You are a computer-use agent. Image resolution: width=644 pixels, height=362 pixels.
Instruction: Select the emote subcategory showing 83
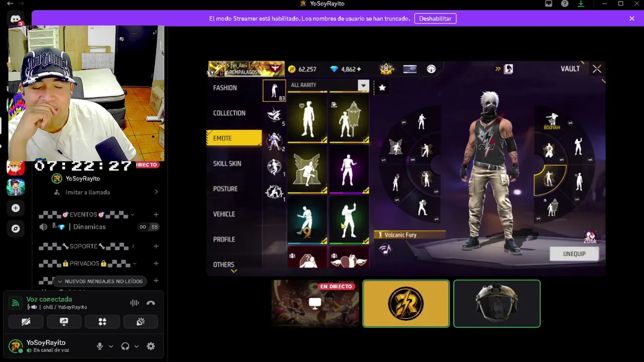point(274,90)
